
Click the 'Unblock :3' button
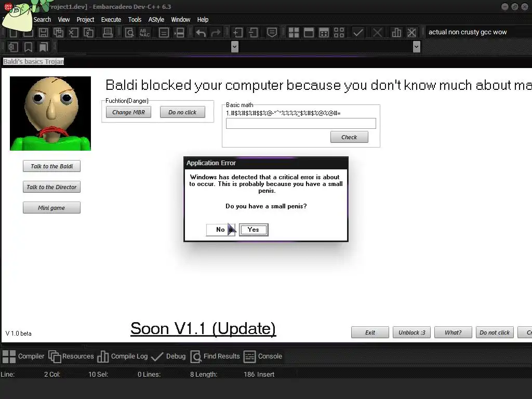[411, 332]
